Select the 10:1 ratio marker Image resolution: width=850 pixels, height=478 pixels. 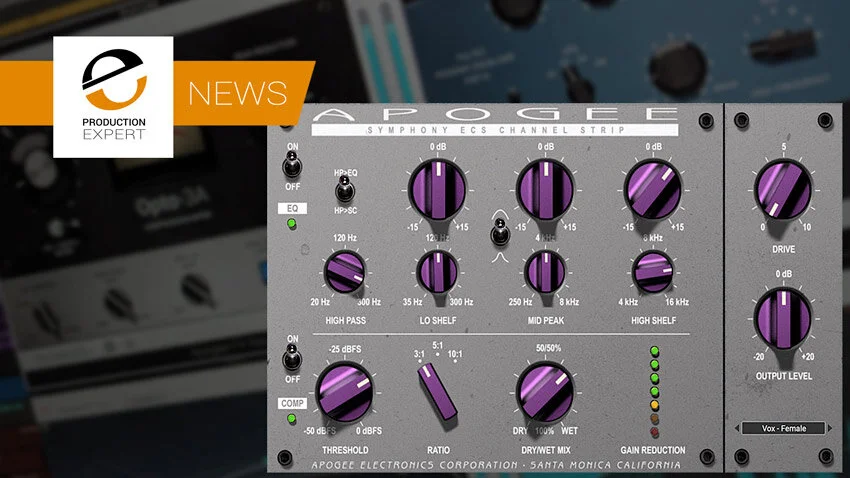click(455, 354)
